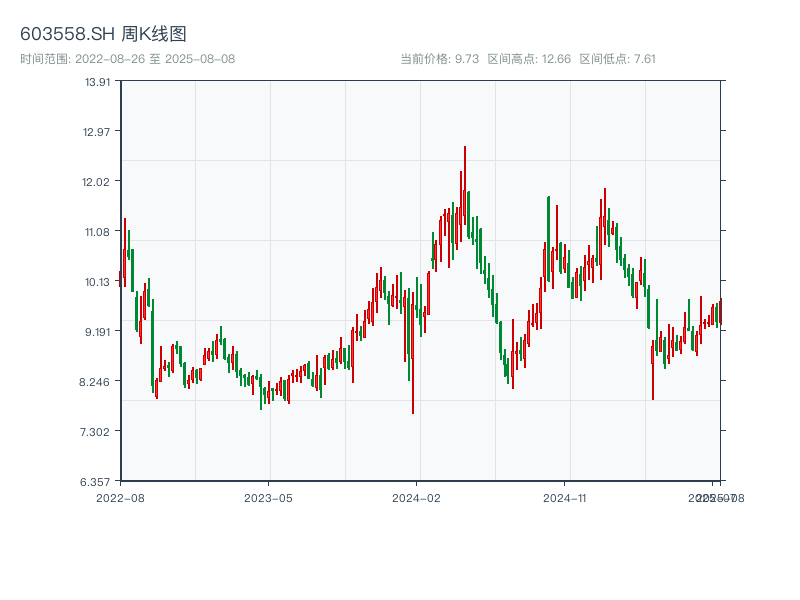The width and height of the screenshot is (800, 600).
Task: Select the 时间范围 date range text
Action: click(127, 59)
